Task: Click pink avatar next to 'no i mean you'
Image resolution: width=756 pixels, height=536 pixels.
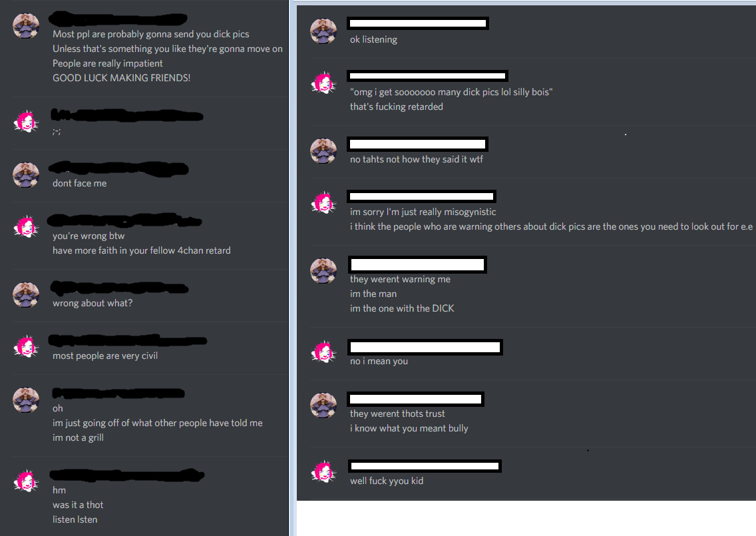Action: point(323,352)
